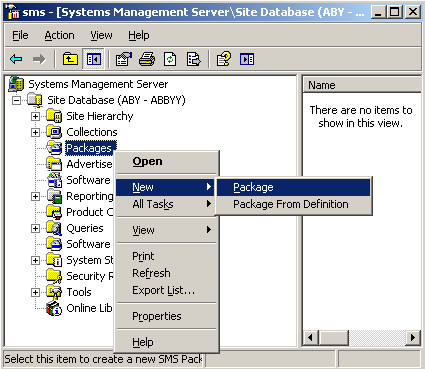Image resolution: width=425 pixels, height=369 pixels.
Task: Click the Reporting node icon
Action: click(54, 196)
